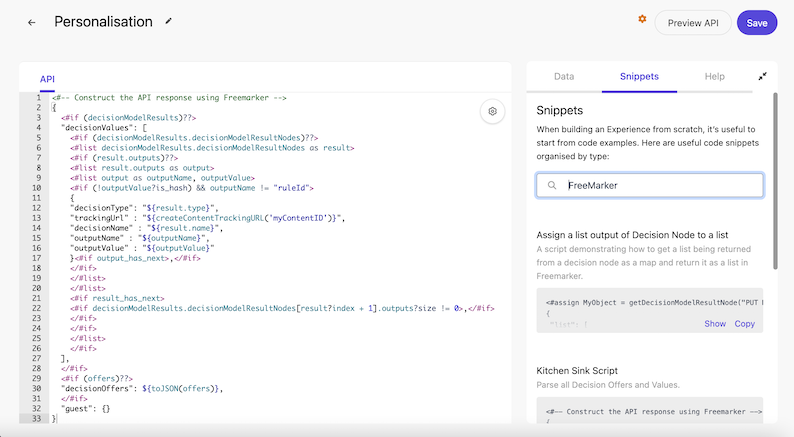Save the Personalisation experience

[757, 23]
